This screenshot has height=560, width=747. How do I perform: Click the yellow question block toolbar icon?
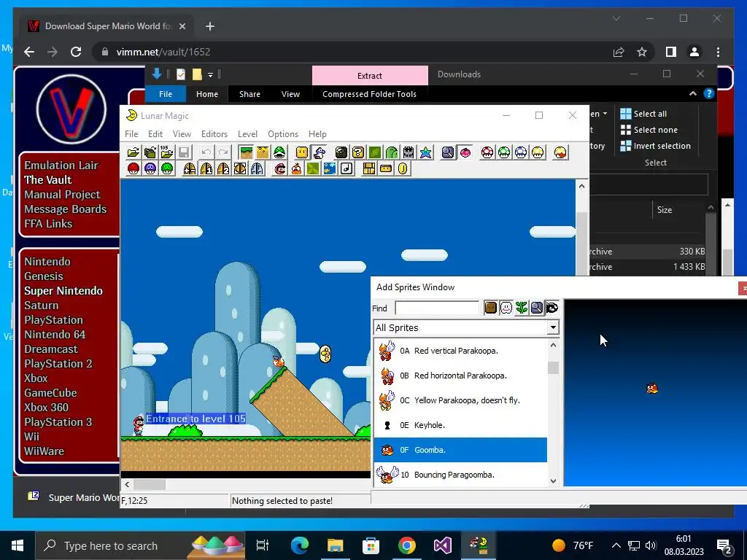[x=357, y=152]
